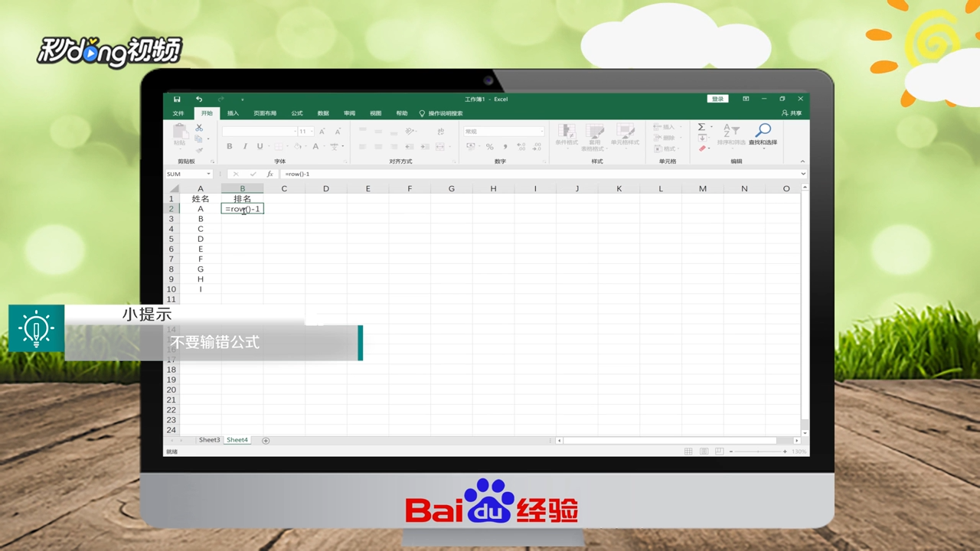Toggle italic formatting
The width and height of the screenshot is (980, 551).
tap(246, 146)
